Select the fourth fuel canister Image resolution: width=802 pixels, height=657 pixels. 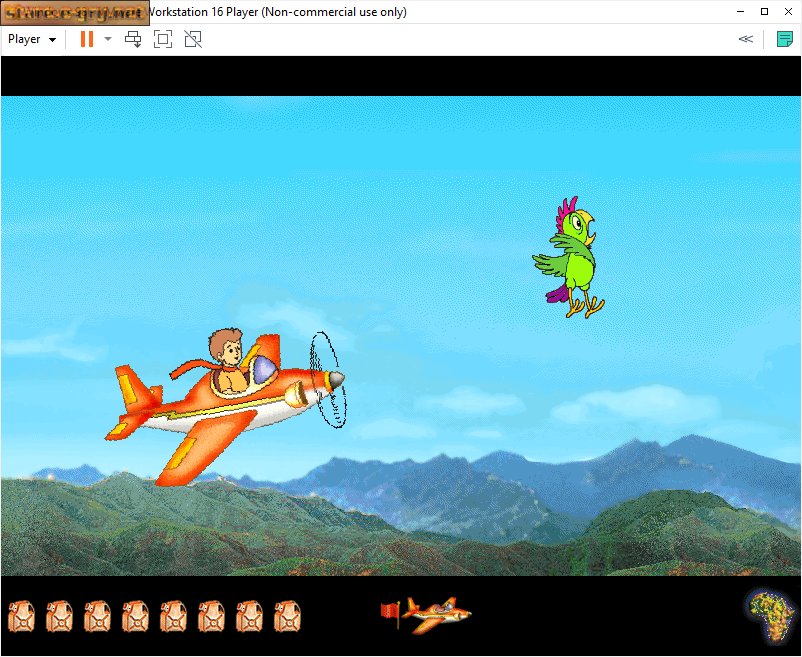(x=136, y=616)
